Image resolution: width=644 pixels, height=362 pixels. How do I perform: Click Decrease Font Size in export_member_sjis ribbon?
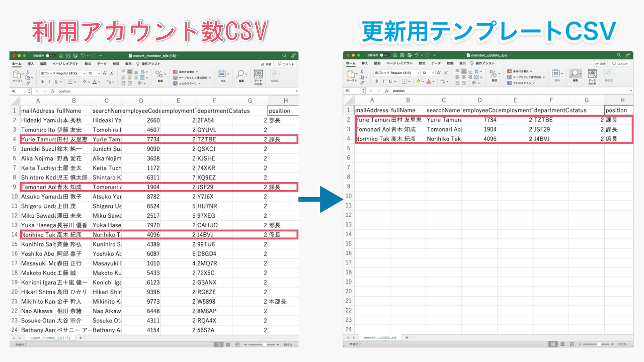click(x=112, y=73)
